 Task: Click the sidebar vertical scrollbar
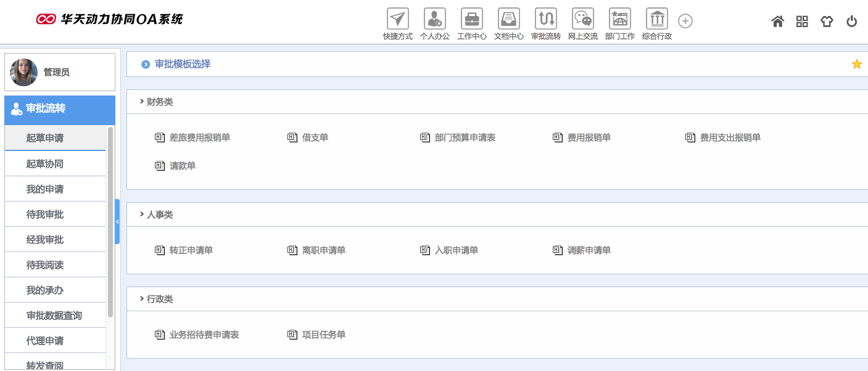tap(110, 222)
